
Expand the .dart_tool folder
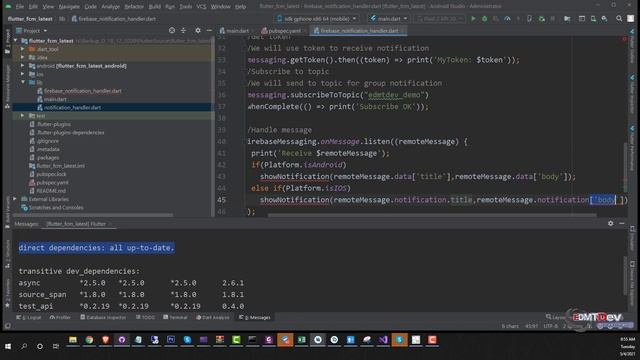coord(23,49)
